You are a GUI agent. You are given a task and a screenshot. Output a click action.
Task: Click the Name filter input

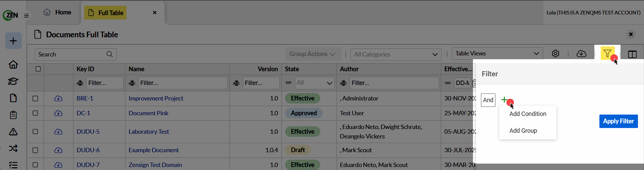pos(183,83)
